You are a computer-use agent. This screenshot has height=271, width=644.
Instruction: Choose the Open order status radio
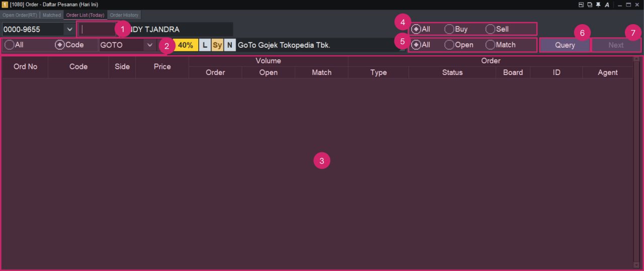coord(449,45)
